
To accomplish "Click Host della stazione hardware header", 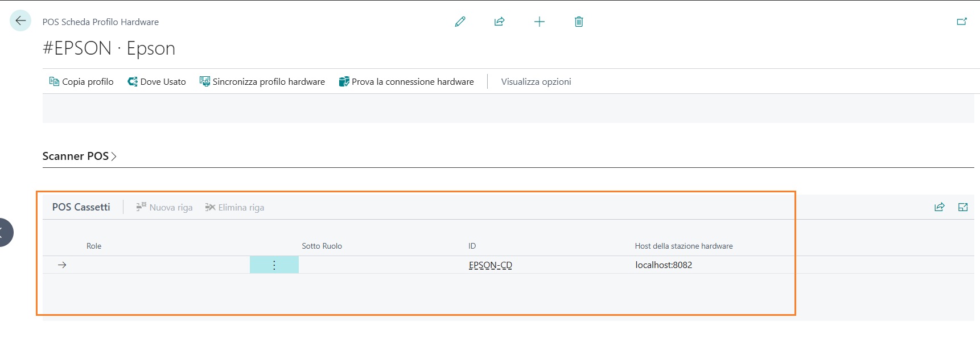I will coord(683,246).
